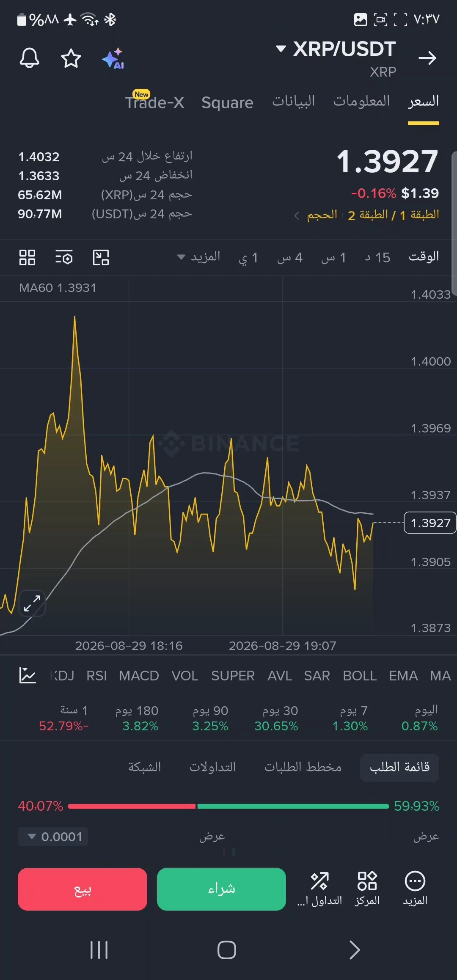The image size is (457, 980).
Task: Toggle the MACD indicator
Action: 139,676
